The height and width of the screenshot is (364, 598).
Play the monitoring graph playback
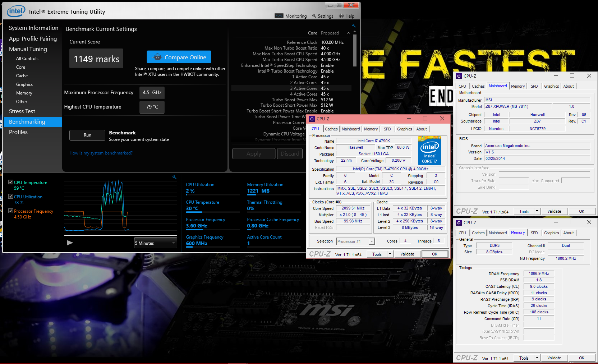click(70, 243)
